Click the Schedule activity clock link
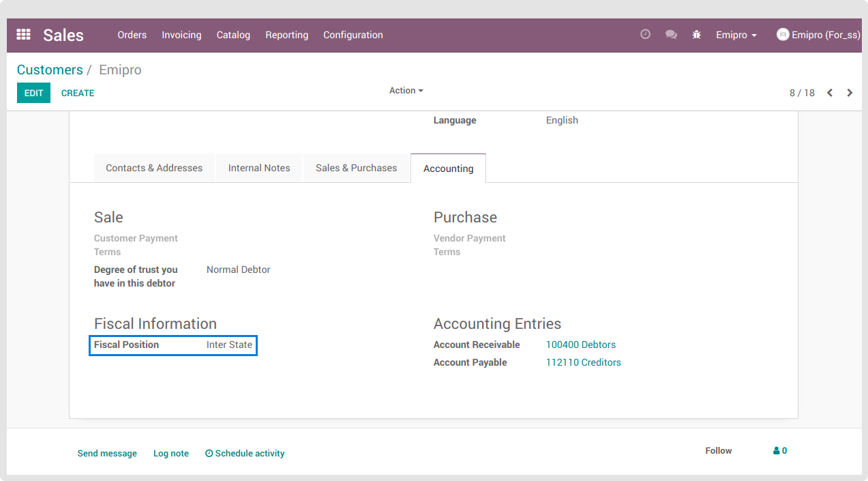 pos(245,454)
